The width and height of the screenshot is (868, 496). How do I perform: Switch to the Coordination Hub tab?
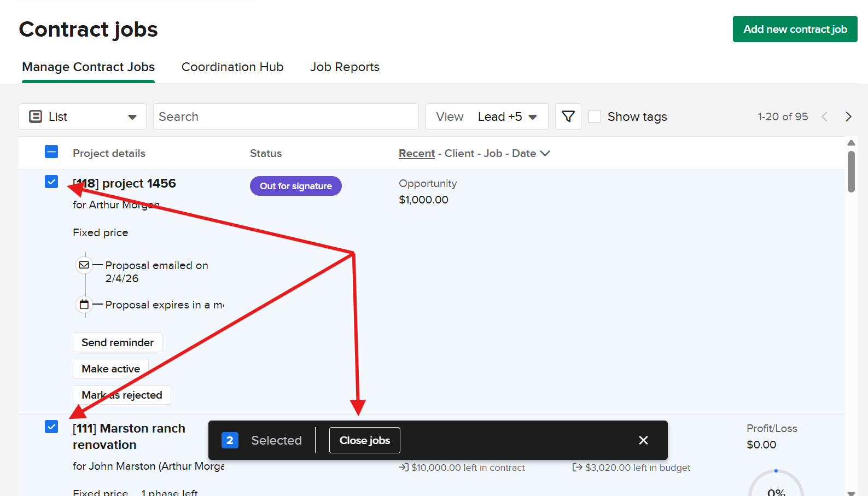coord(232,67)
